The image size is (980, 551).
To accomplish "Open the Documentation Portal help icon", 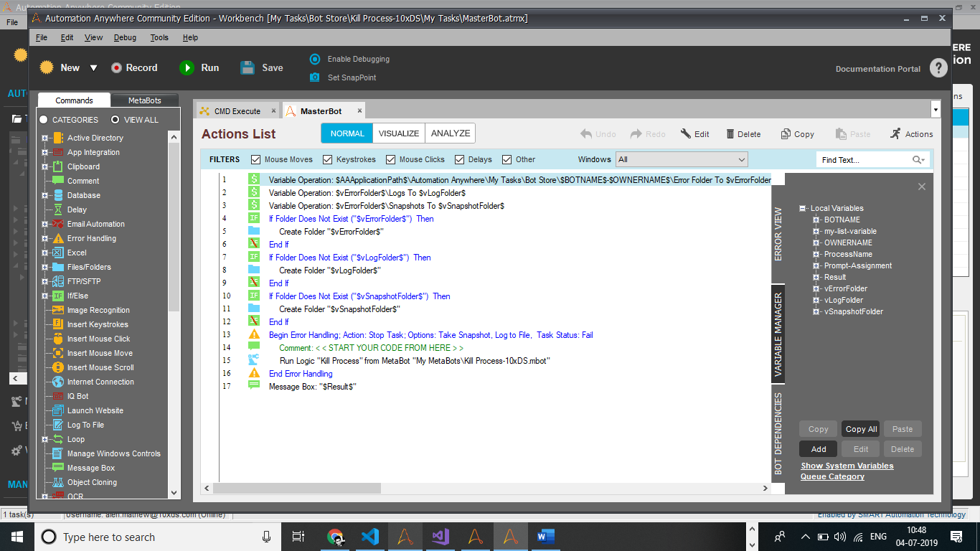I will pos(938,68).
